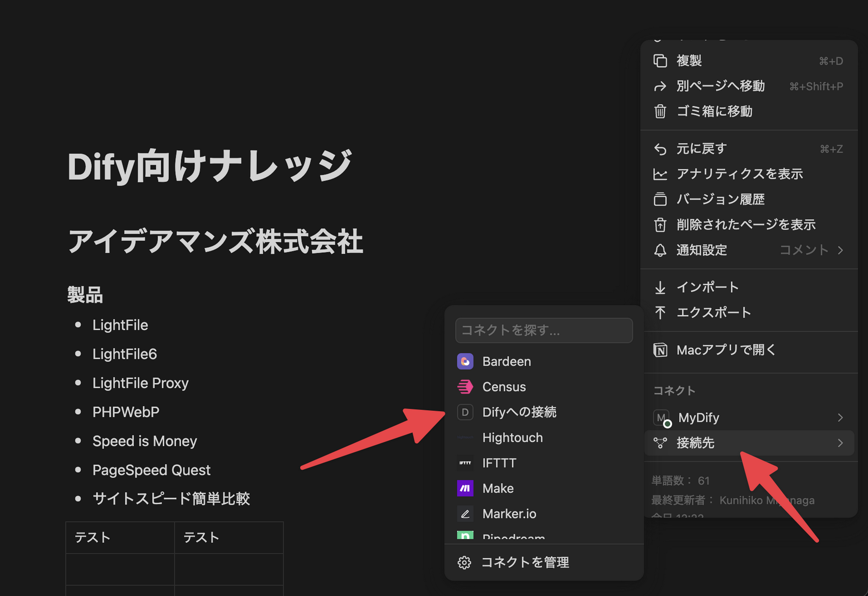Click the IFTTT logo icon
The width and height of the screenshot is (868, 596).
(x=465, y=463)
